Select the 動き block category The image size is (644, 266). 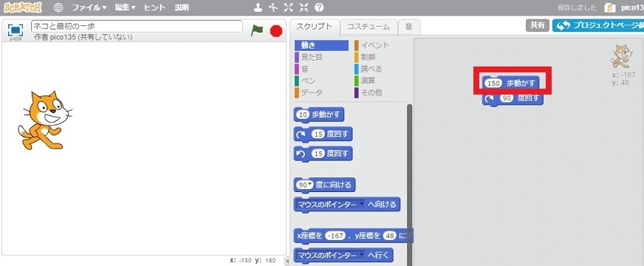321,45
